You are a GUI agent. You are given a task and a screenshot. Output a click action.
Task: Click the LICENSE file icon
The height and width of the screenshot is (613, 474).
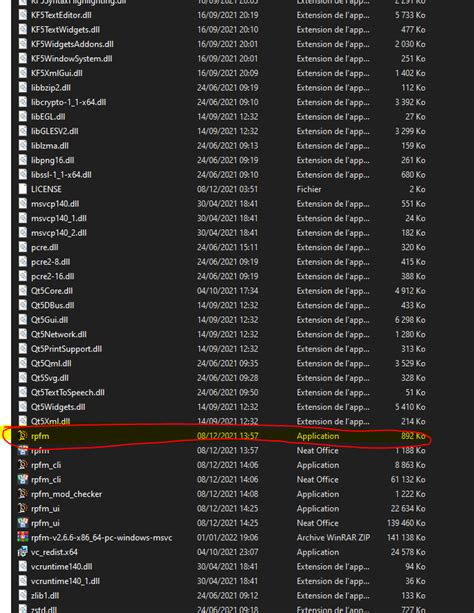23,189
